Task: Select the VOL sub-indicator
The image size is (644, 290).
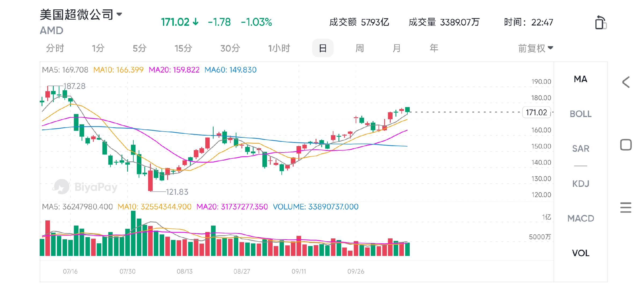Action: click(580, 253)
